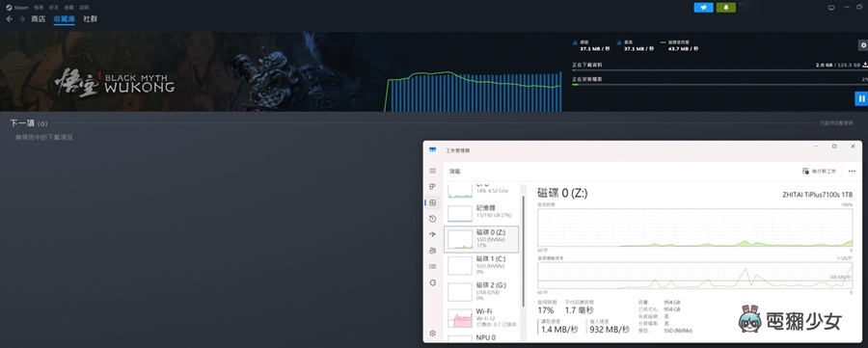Open Task Manager three-dot more options
The image size is (868, 348).
pos(852,172)
